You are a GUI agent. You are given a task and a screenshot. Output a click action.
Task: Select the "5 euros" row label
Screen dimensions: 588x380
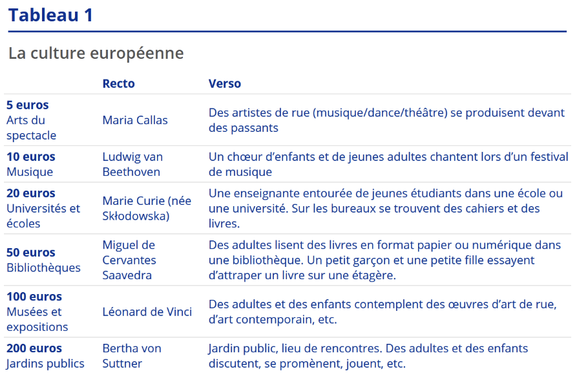coord(28,105)
